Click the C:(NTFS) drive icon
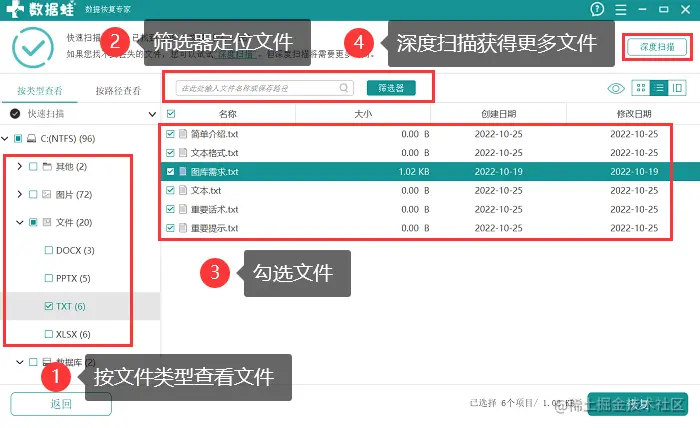This screenshot has height=428, width=700. 32,138
